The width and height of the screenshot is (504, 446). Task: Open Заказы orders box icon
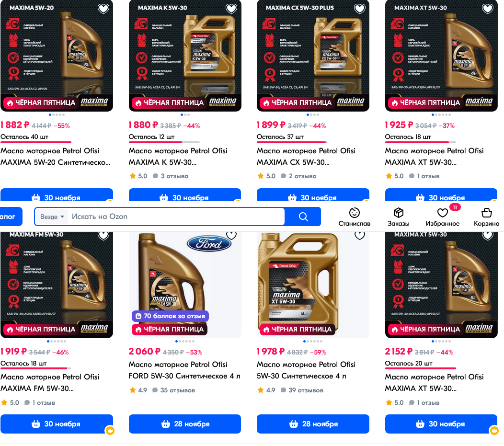[398, 213]
